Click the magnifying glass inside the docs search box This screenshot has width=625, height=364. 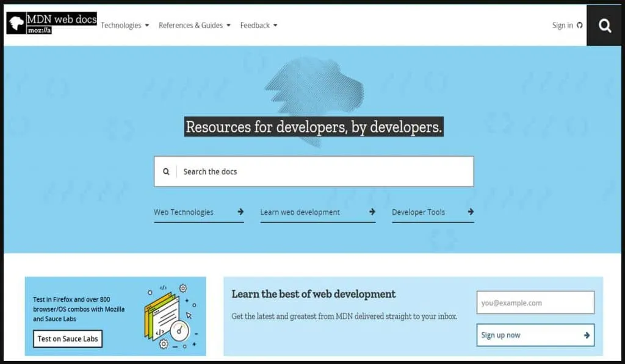(166, 171)
